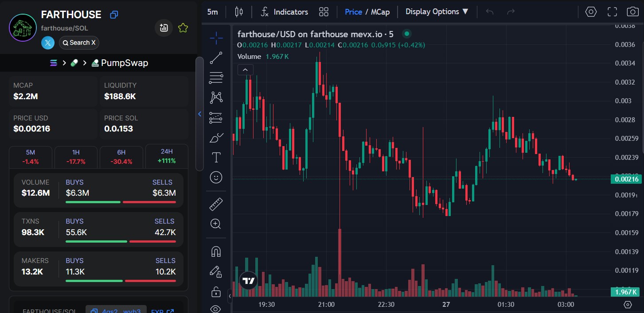Screen dimensions: 644x313
Task: Click the TXNS 98.3K value
Action: [x=34, y=232]
